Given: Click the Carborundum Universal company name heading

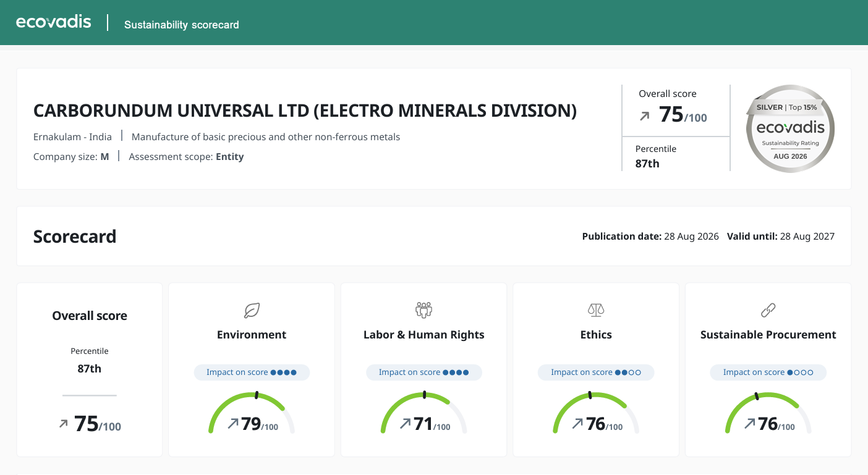Looking at the screenshot, I should [305, 111].
